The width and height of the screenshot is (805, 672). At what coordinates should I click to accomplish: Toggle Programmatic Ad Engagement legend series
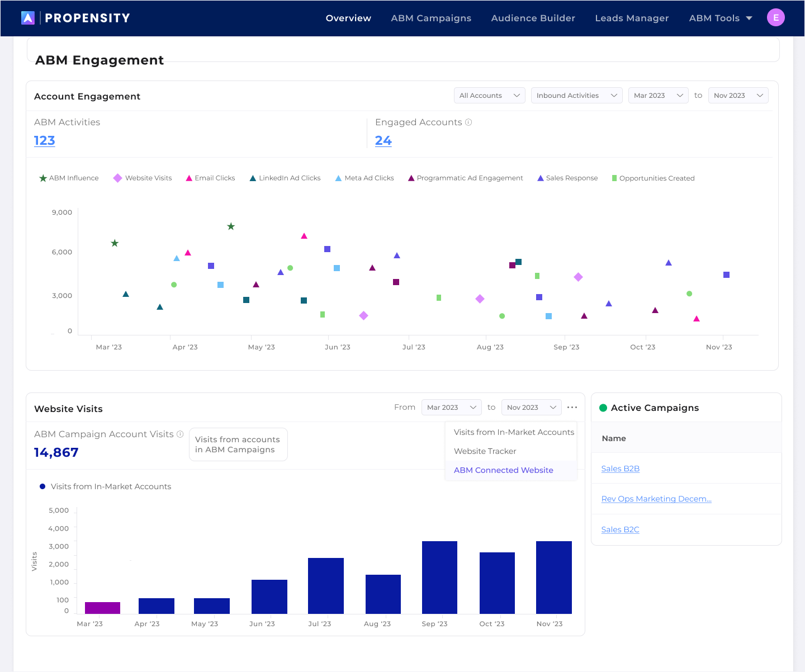click(466, 178)
